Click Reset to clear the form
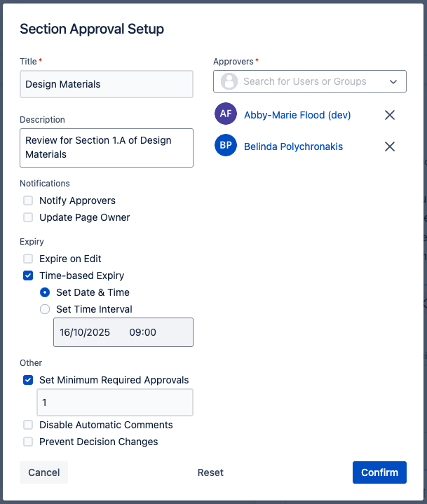 coord(210,472)
